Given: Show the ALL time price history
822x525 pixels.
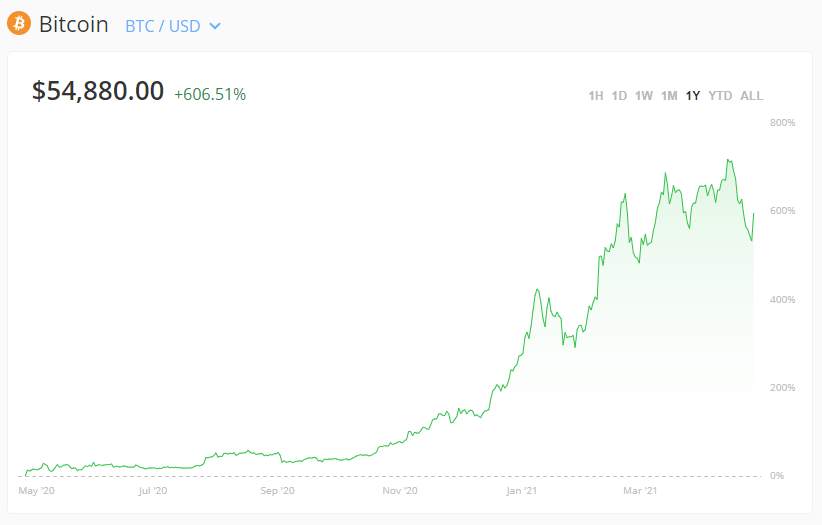Looking at the screenshot, I should tap(751, 95).
